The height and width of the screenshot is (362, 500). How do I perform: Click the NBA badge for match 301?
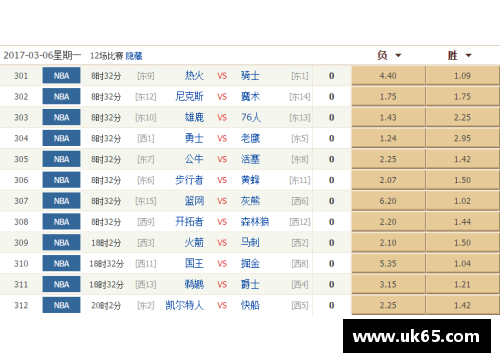pyautogui.click(x=61, y=76)
